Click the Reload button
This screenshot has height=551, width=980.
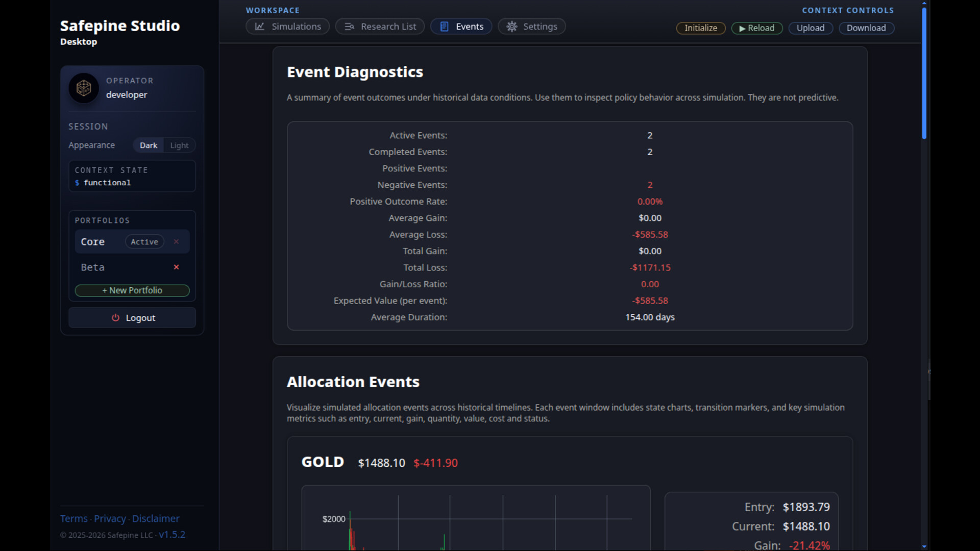point(756,28)
